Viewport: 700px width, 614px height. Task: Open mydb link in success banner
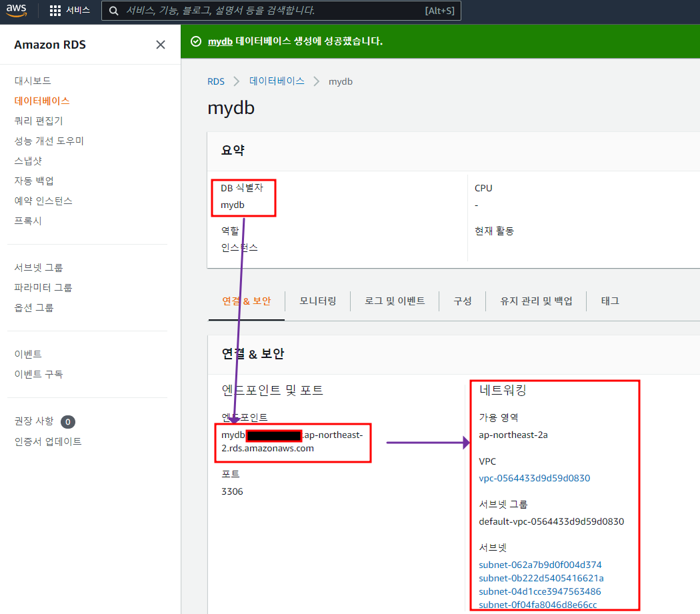point(220,41)
